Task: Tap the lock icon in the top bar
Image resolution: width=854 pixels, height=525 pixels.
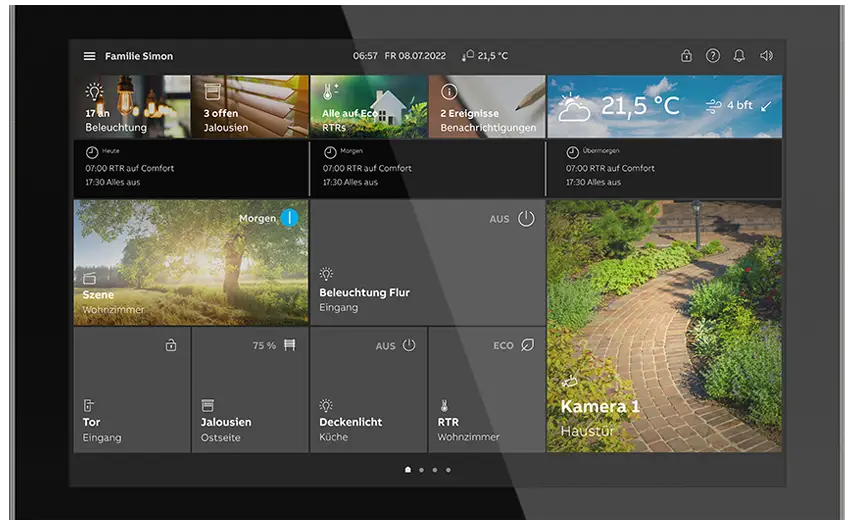Action: (x=686, y=56)
